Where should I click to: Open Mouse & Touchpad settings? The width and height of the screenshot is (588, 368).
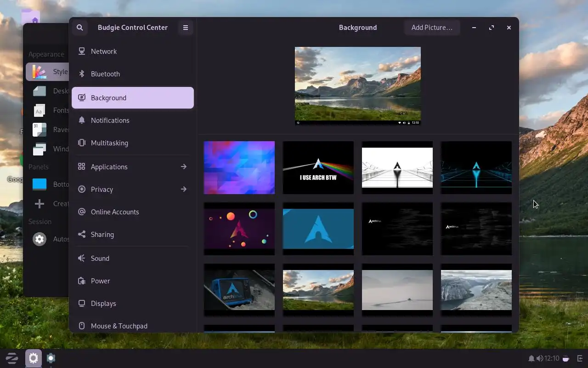click(x=133, y=326)
